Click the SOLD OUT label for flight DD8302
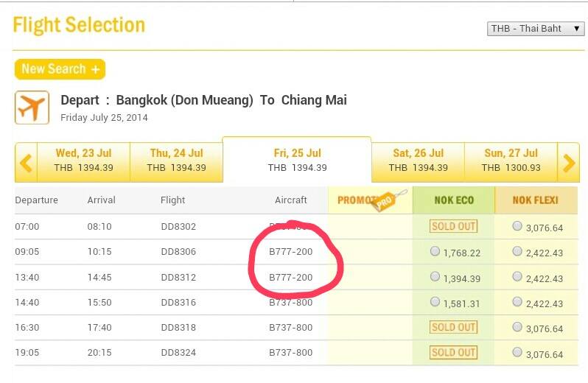Screen dimensions: 588x383 click(x=453, y=226)
